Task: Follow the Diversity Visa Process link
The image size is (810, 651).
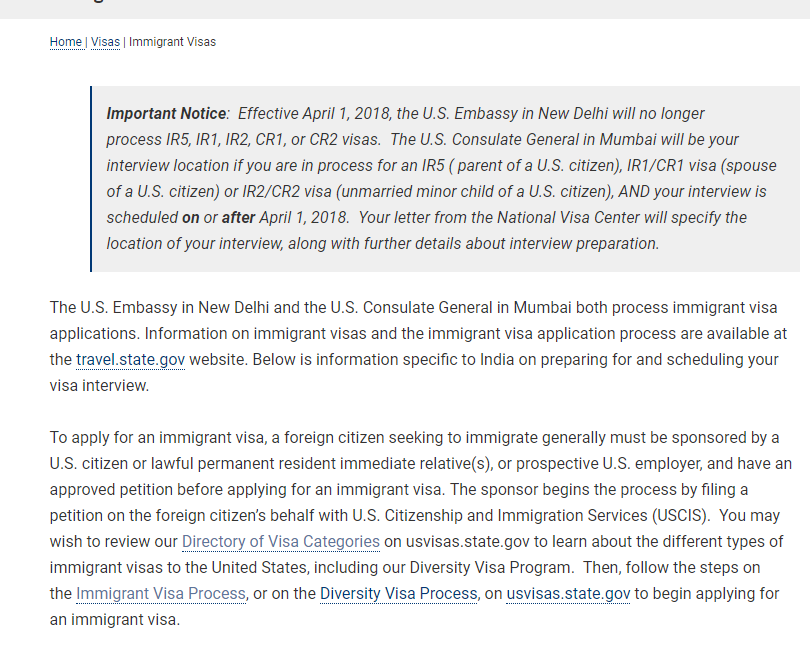Action: click(398, 594)
